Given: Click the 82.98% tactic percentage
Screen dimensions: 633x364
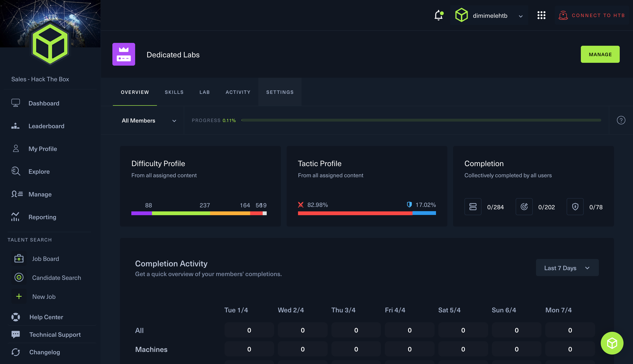Looking at the screenshot, I should pyautogui.click(x=317, y=205).
